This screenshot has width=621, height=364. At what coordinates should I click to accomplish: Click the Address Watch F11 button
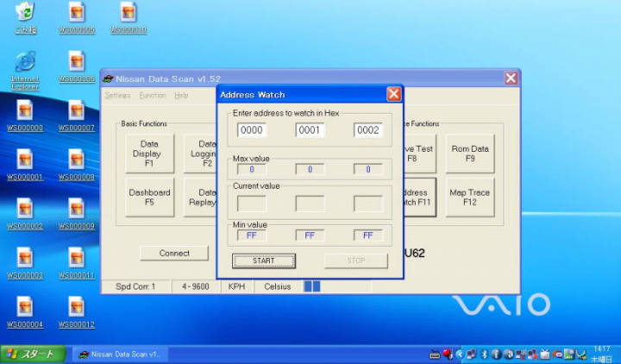tap(419, 197)
